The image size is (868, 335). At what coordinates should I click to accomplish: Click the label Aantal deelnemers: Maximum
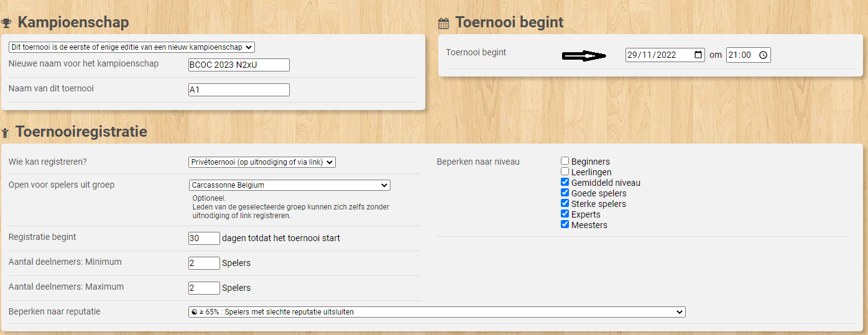[66, 287]
